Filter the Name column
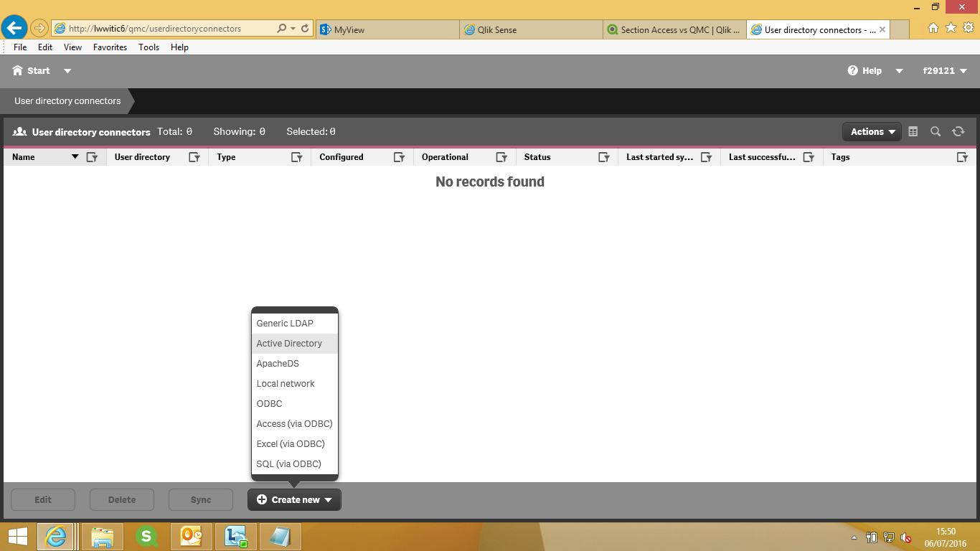The height and width of the screenshot is (551, 980). [x=92, y=157]
